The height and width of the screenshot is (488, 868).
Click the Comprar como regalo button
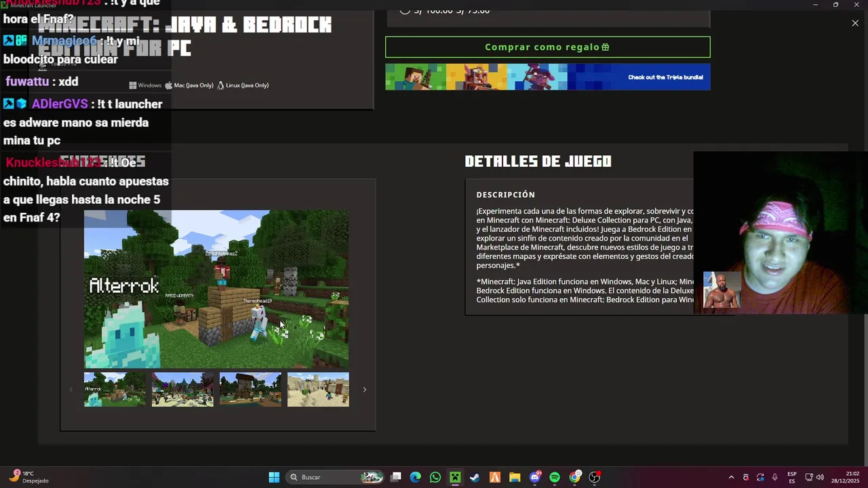[547, 47]
